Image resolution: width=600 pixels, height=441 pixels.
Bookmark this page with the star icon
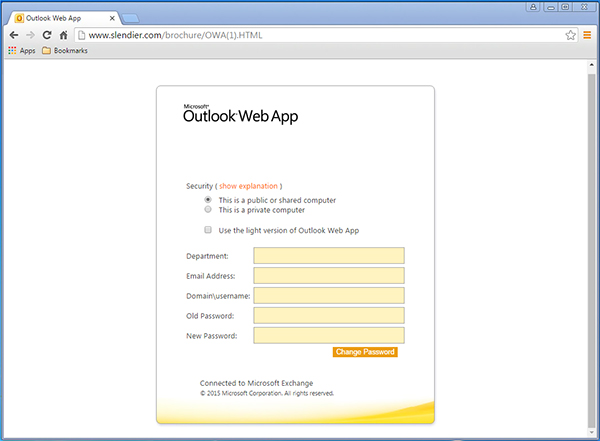point(570,35)
